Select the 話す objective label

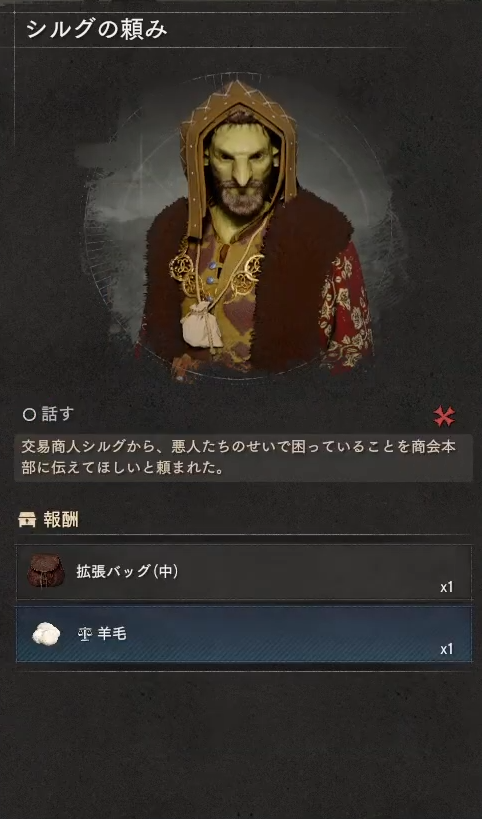tap(57, 415)
